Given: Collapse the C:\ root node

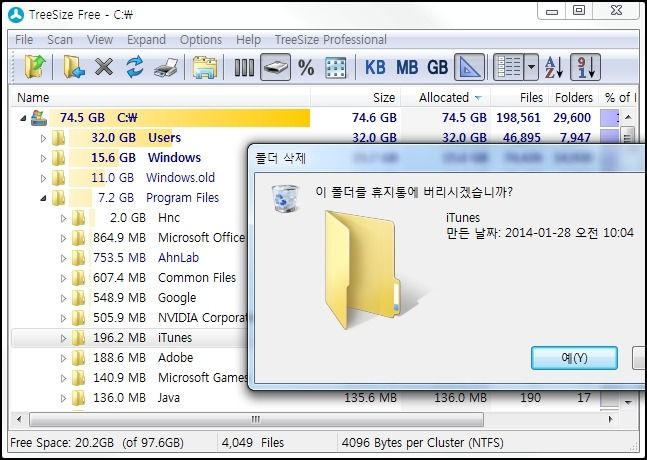Looking at the screenshot, I should pos(24,118).
